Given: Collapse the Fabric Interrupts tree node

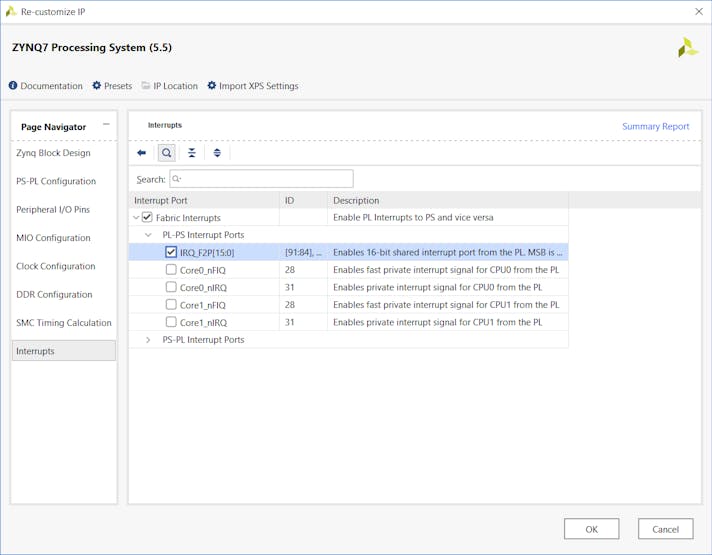Looking at the screenshot, I should (136, 218).
